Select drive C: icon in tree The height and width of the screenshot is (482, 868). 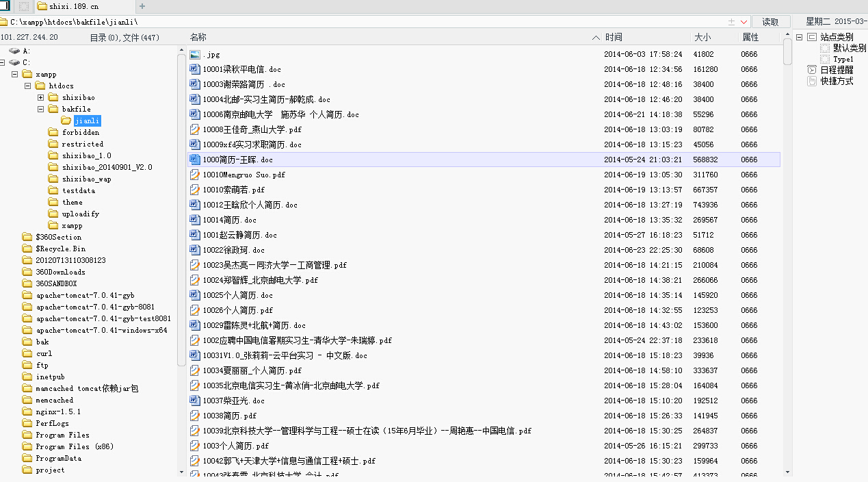pyautogui.click(x=14, y=62)
